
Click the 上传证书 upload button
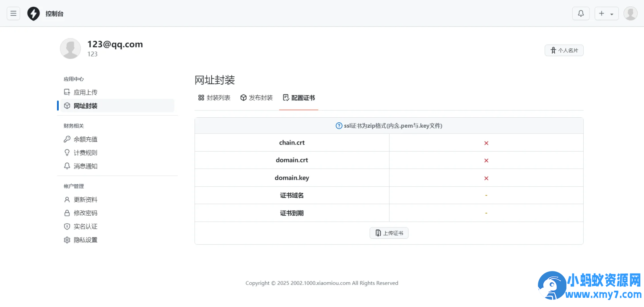click(x=389, y=233)
